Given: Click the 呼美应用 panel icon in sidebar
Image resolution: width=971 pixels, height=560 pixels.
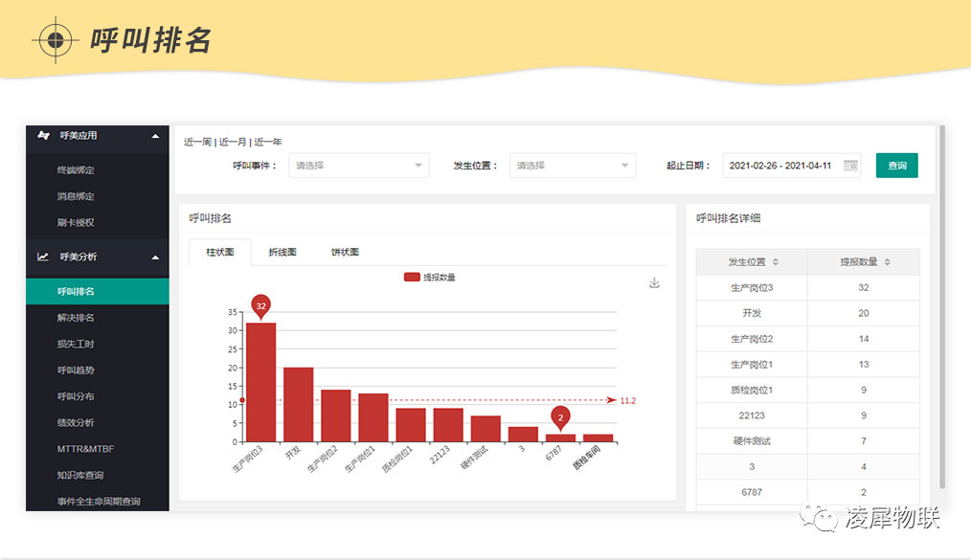Looking at the screenshot, I should click(x=41, y=136).
